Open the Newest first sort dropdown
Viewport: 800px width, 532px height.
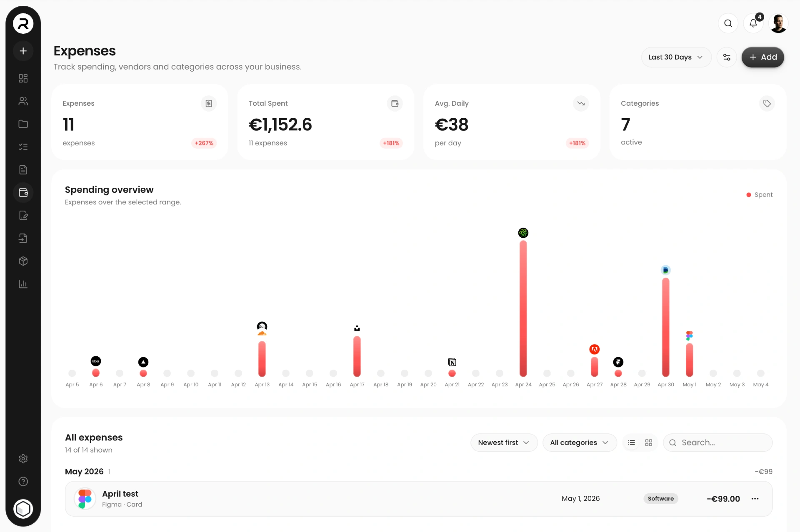[x=504, y=443]
